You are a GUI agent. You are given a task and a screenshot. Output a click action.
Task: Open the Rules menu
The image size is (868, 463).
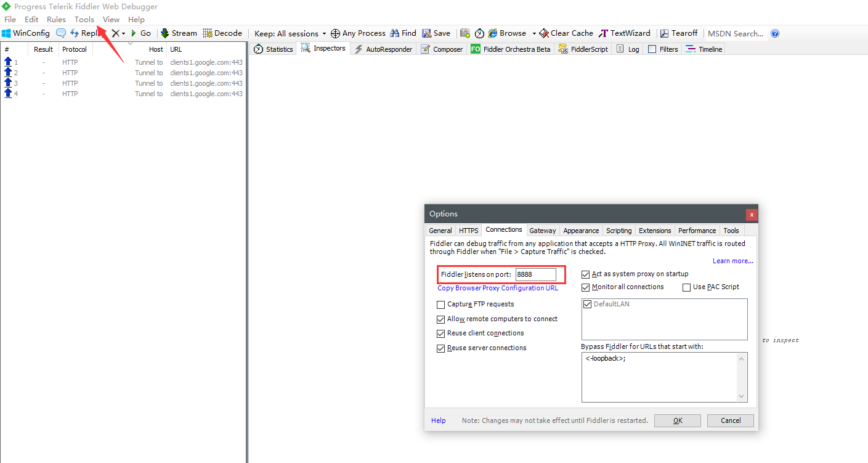coord(56,20)
